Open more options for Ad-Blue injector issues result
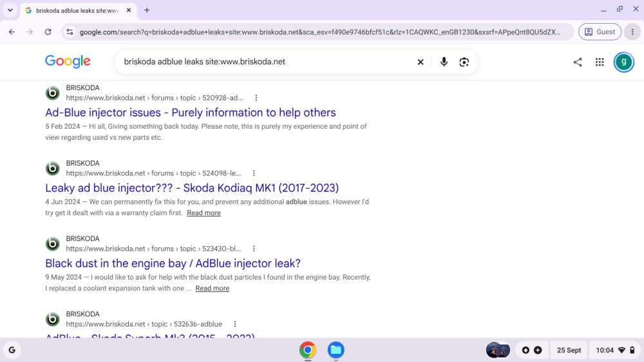This screenshot has width=644, height=362. (x=256, y=98)
